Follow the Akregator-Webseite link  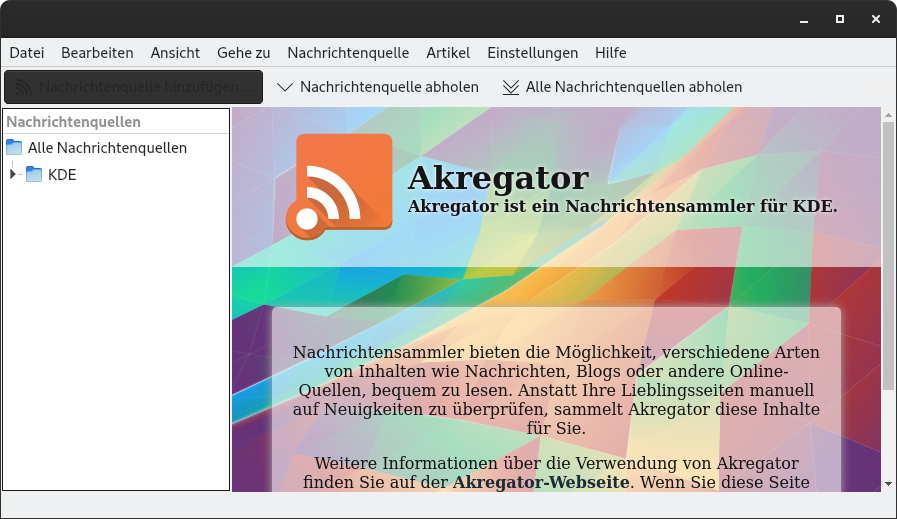(x=541, y=482)
